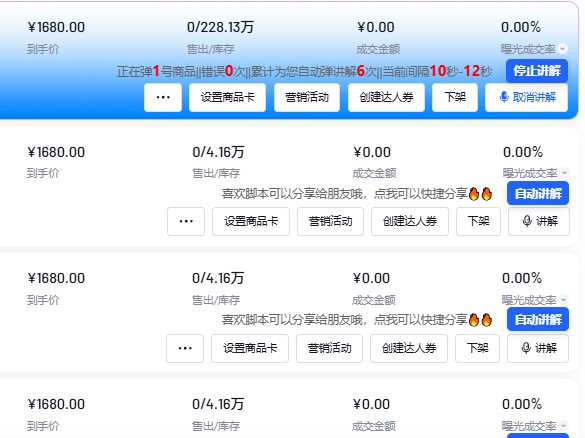Expand 曝光成交率 dropdown in the second row
The image size is (585, 438).
point(564,172)
